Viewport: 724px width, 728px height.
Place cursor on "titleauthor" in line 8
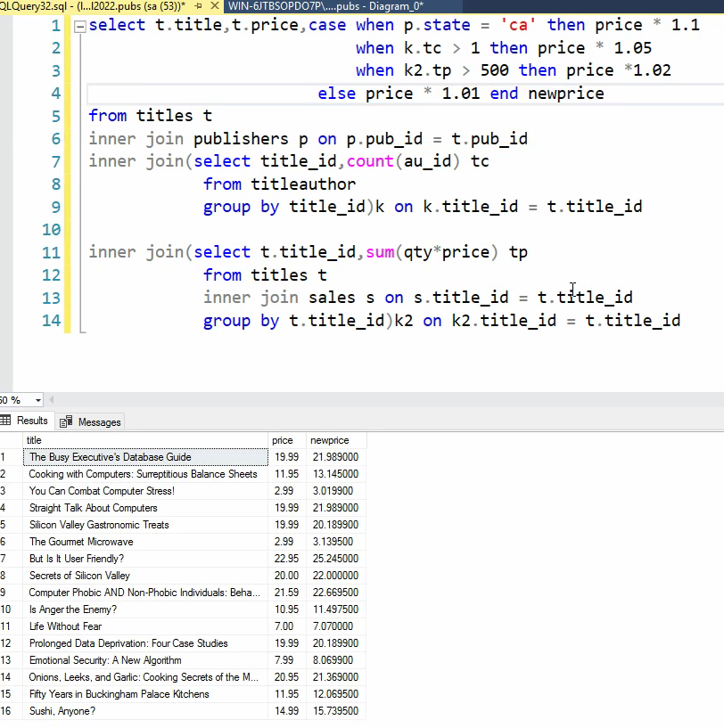coord(303,184)
